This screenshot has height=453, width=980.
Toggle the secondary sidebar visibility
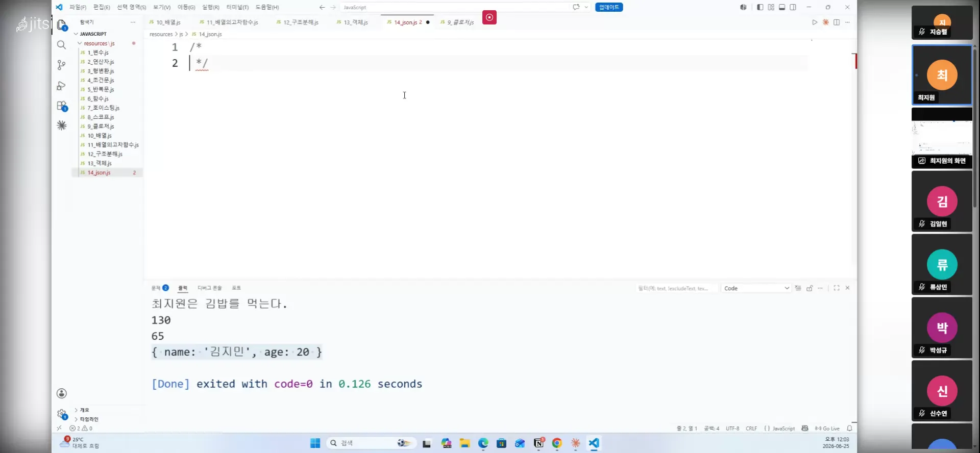pos(793,7)
